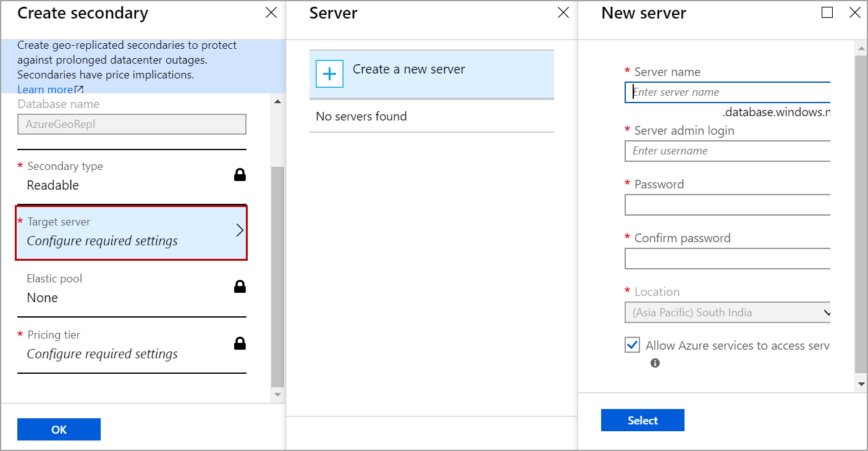The height and width of the screenshot is (451, 868).
Task: Uncheck Allow Azure services to access server
Action: point(632,345)
